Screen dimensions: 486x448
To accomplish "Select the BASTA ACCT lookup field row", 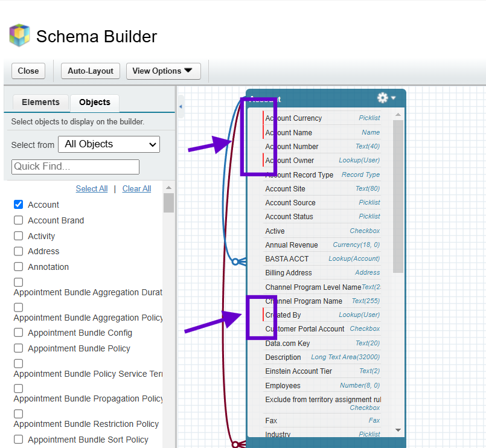I will point(322,258).
